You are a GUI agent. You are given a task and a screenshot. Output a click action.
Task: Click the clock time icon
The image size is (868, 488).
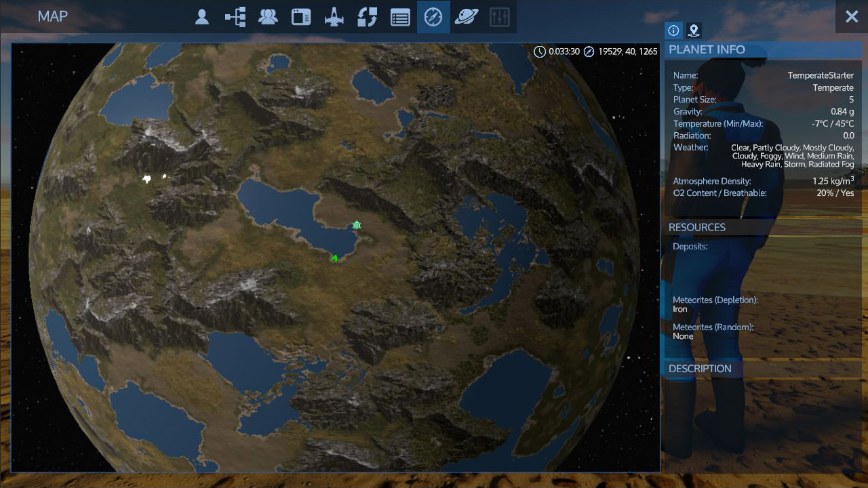pyautogui.click(x=540, y=52)
